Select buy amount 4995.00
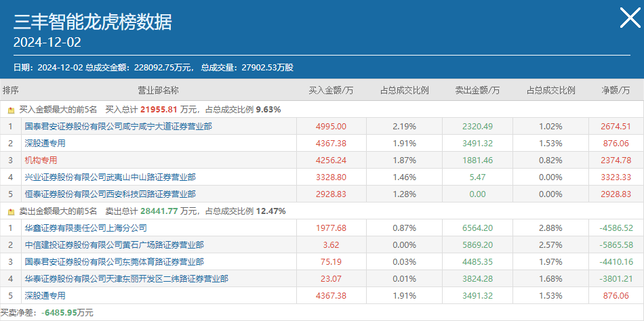This screenshot has width=644, height=321. (x=331, y=127)
